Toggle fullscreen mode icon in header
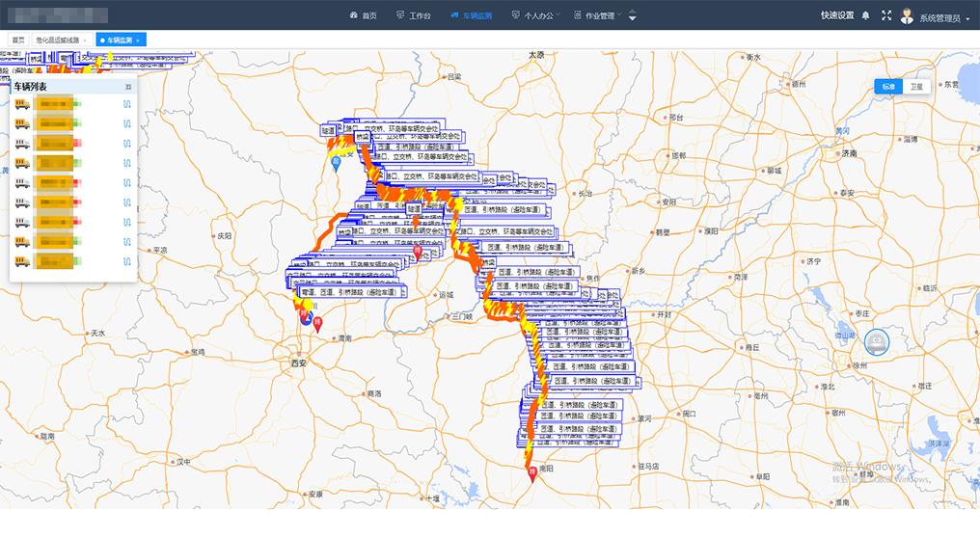980x537 pixels. coord(886,15)
